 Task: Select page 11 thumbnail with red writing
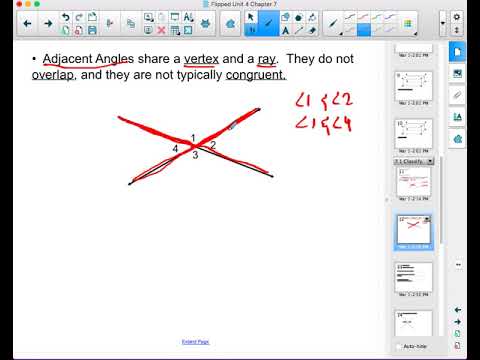tap(413, 182)
